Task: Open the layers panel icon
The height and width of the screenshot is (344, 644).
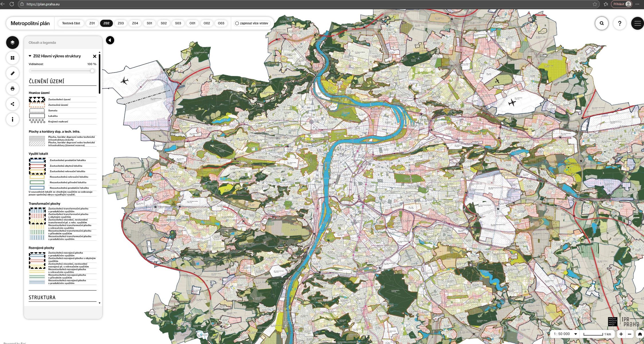Action: click(x=12, y=42)
